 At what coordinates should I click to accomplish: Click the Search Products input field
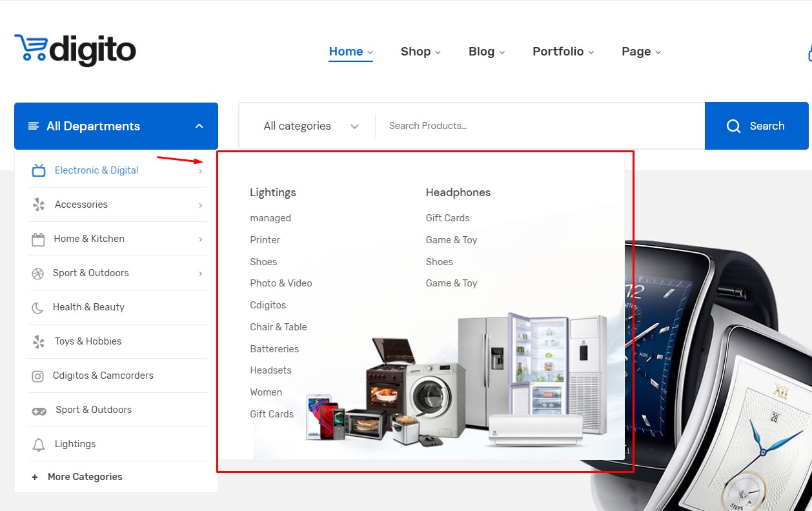coord(539,126)
